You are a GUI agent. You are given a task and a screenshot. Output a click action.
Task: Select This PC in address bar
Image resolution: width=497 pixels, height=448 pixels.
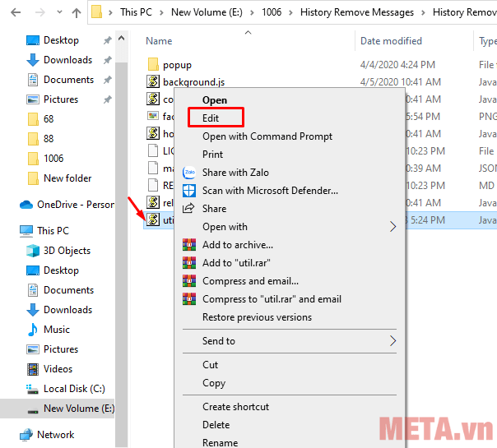(x=136, y=12)
